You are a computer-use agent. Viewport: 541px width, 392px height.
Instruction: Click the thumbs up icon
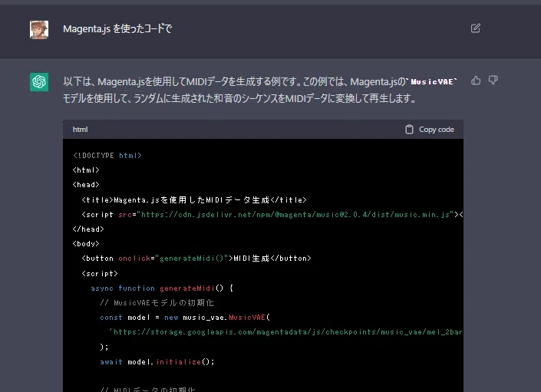[476, 81]
